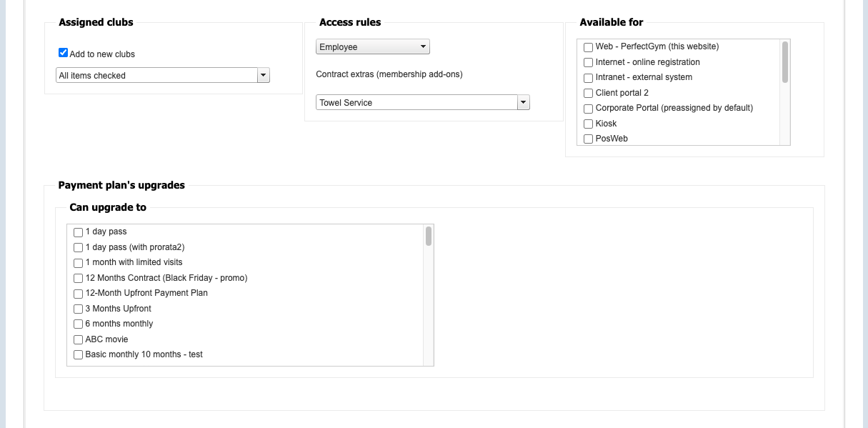
Task: Enable 12-Month Upfront Payment Plan upgrade
Action: tap(79, 294)
